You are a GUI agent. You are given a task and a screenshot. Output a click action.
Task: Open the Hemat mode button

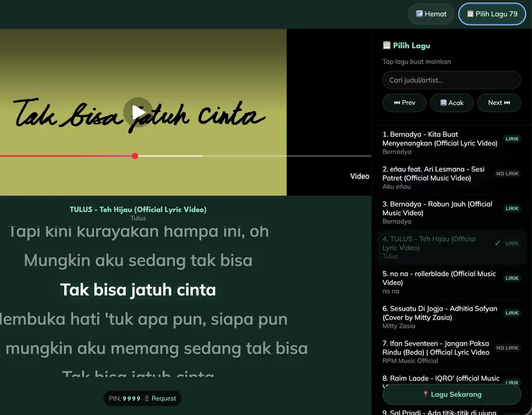click(431, 14)
